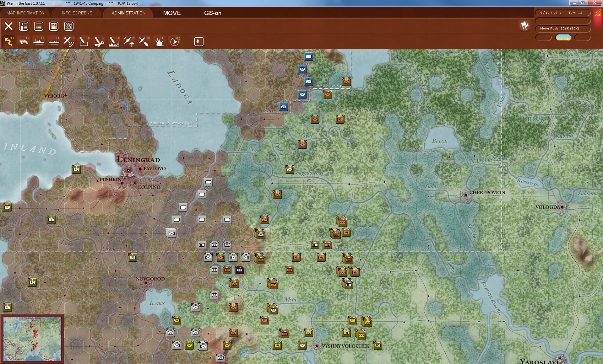Click the Vologda city marker
The width and height of the screenshot is (603, 364).
tap(562, 207)
